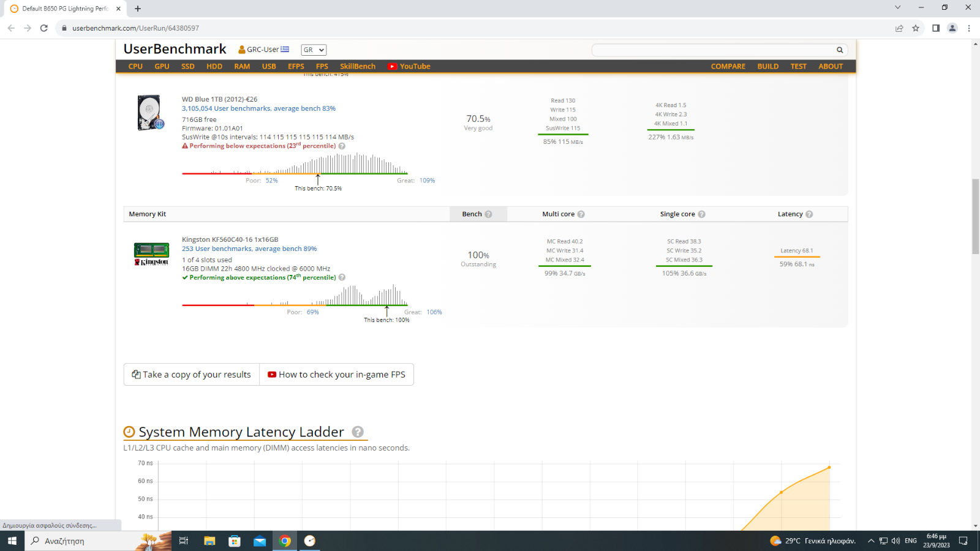
Task: Click the Memory Kit section header
Action: point(148,214)
